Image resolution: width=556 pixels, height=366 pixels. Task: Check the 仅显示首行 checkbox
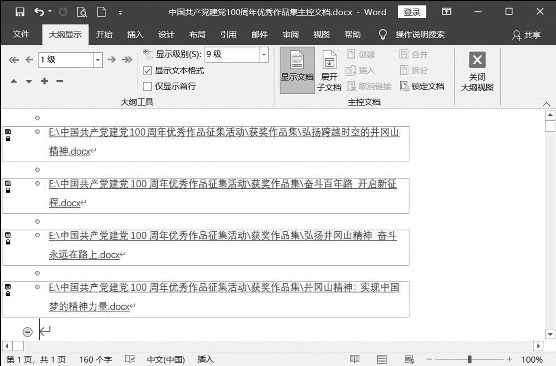tap(148, 86)
